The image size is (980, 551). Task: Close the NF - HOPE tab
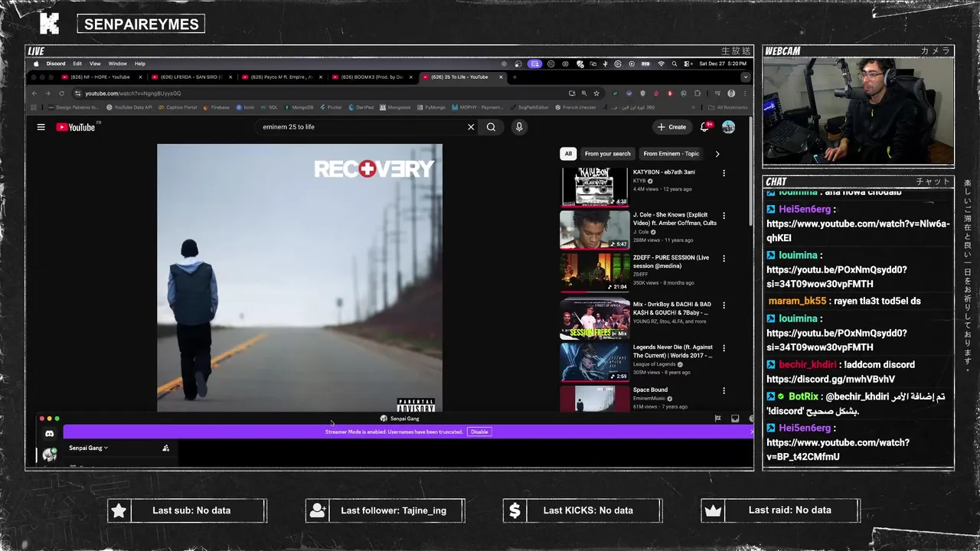pyautogui.click(x=140, y=77)
